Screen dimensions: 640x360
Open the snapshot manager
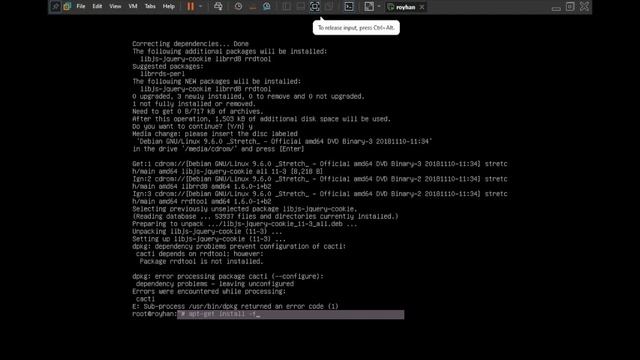tap(267, 7)
